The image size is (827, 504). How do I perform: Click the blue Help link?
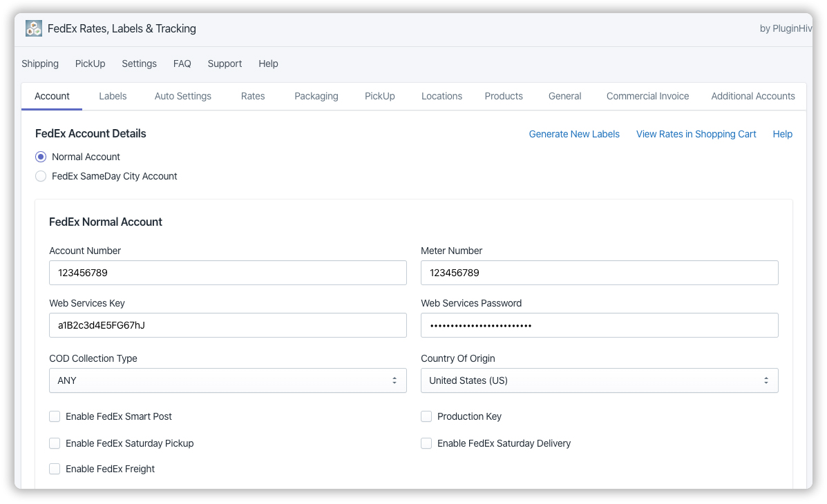[x=783, y=134]
